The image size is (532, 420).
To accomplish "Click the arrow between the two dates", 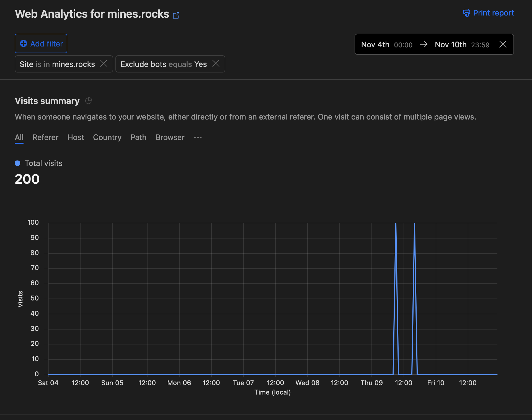I will (423, 44).
